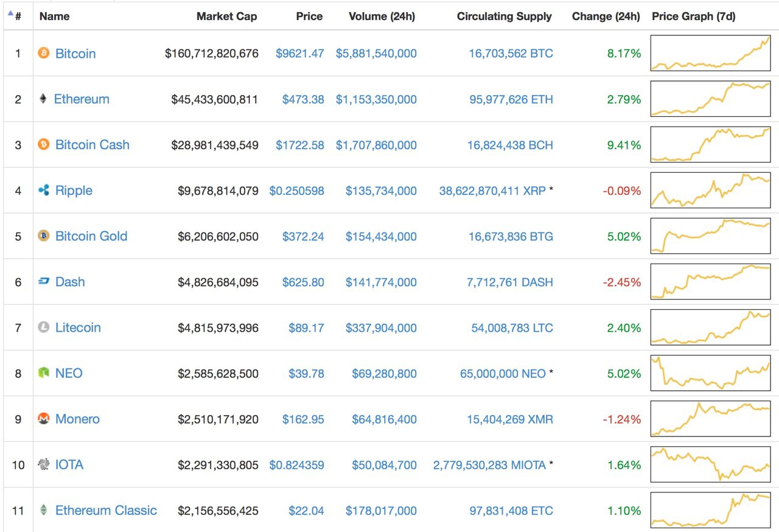Click the IOTA logo icon
This screenshot has height=532, width=779.
(x=43, y=464)
